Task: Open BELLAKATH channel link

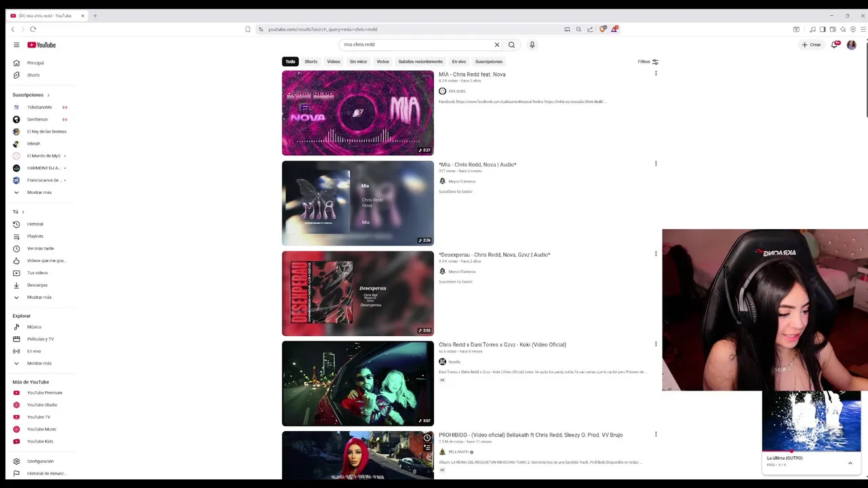Action: [458, 451]
